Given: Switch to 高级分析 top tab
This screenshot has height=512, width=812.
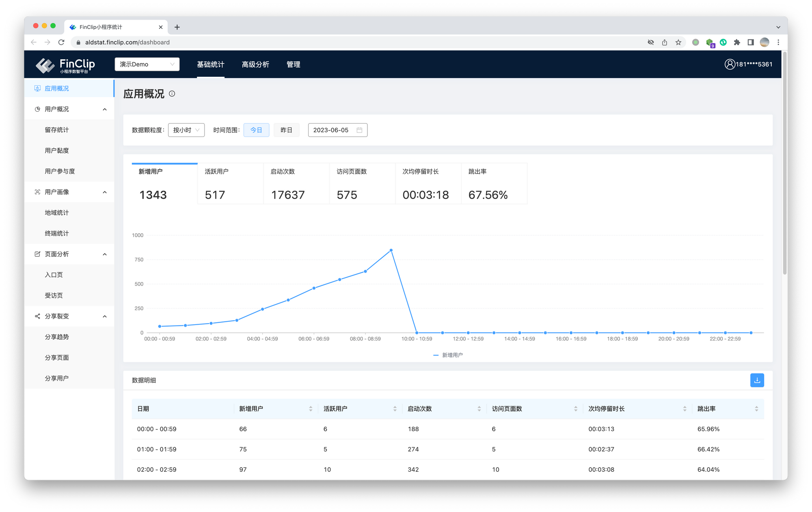Looking at the screenshot, I should point(255,64).
